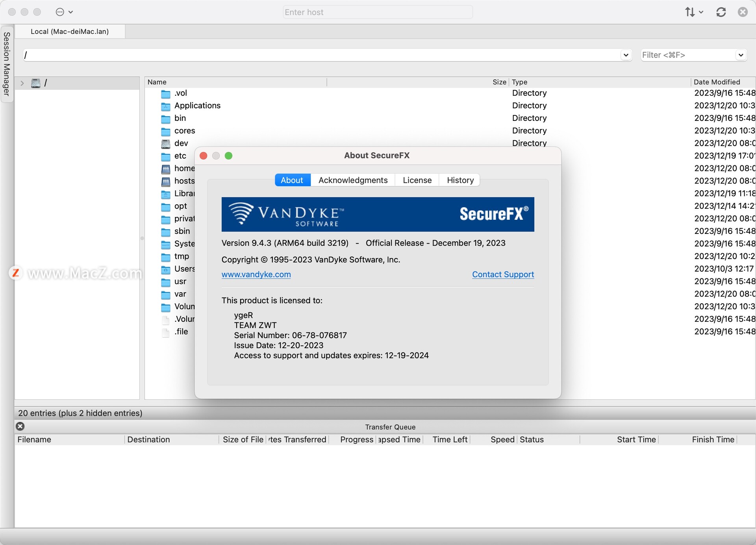Screen dimensions: 756x545
Task: Click the Size of File column header
Action: [243, 439]
